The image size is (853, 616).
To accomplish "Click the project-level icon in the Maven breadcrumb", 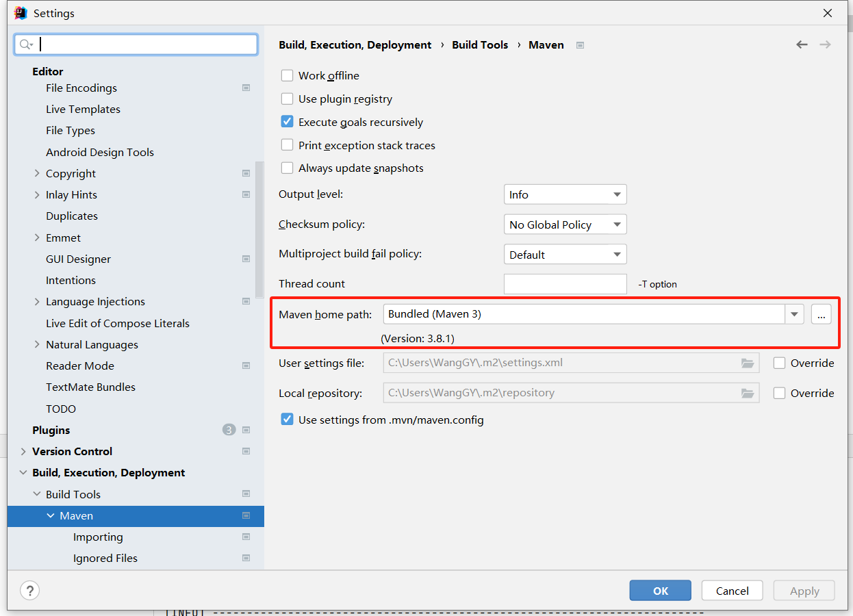I will tap(580, 45).
